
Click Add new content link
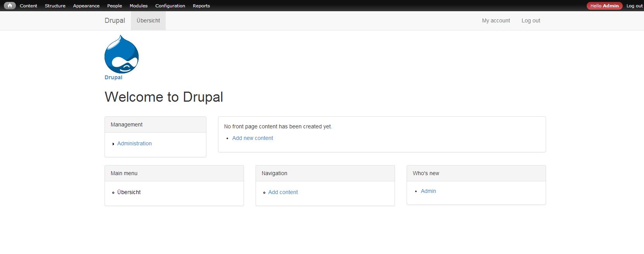(252, 138)
